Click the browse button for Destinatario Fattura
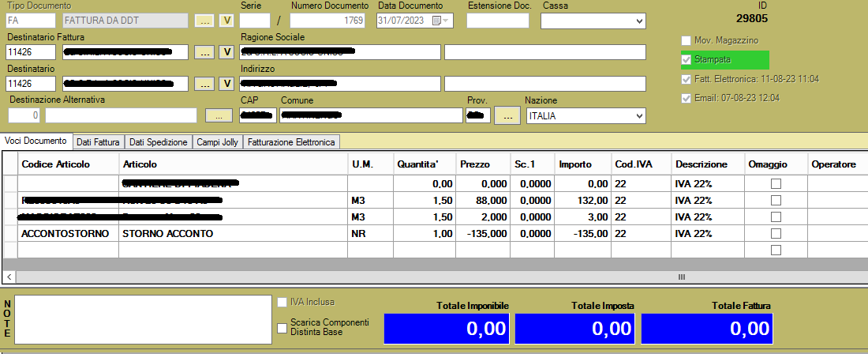The image size is (868, 354). click(x=204, y=52)
